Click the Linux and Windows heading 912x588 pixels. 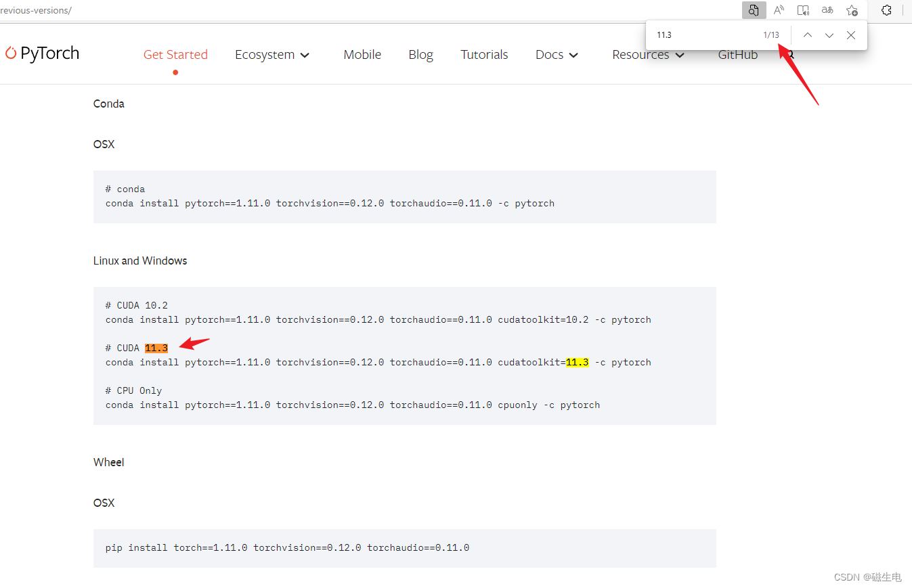140,261
